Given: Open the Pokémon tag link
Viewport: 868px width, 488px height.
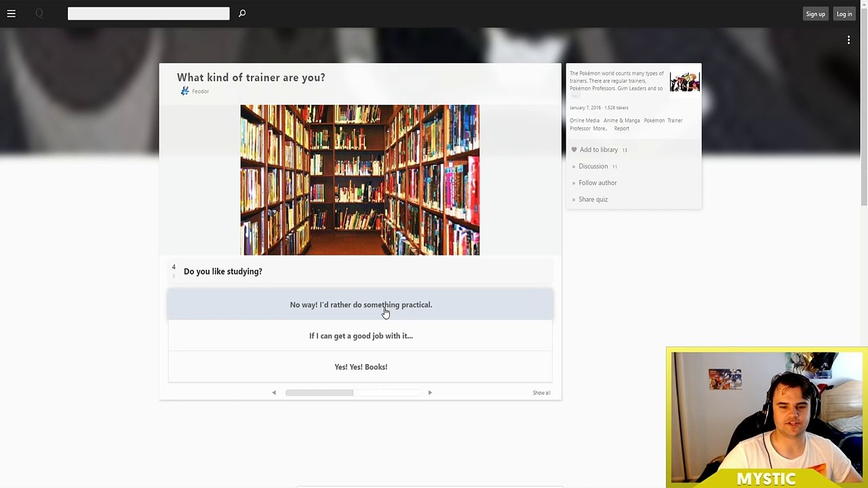Looking at the screenshot, I should pyautogui.click(x=654, y=121).
